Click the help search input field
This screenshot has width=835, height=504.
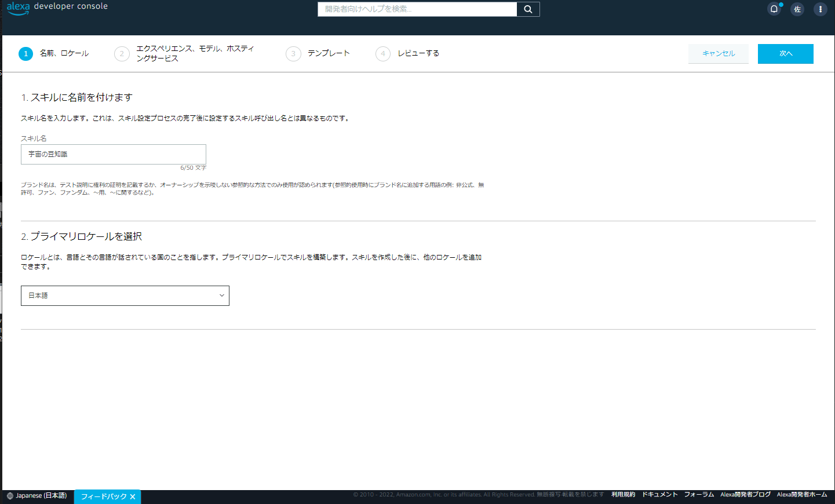coord(417,9)
